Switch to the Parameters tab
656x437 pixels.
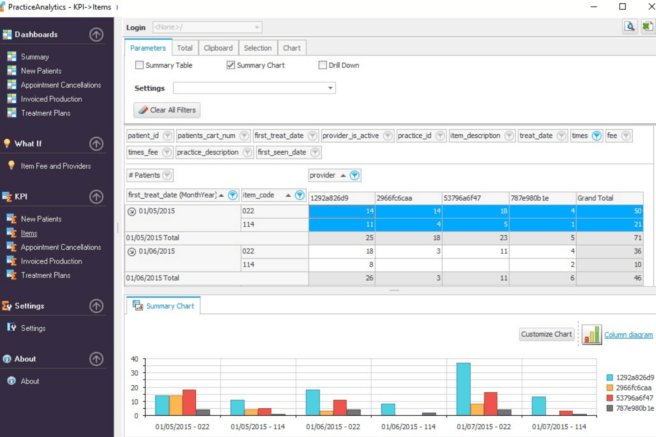[x=148, y=48]
